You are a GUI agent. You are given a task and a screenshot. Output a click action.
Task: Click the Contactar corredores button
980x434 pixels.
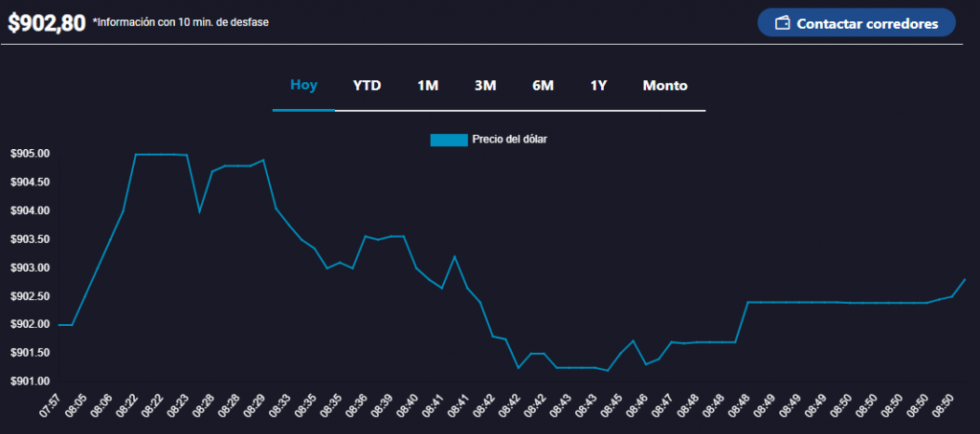[x=857, y=23]
